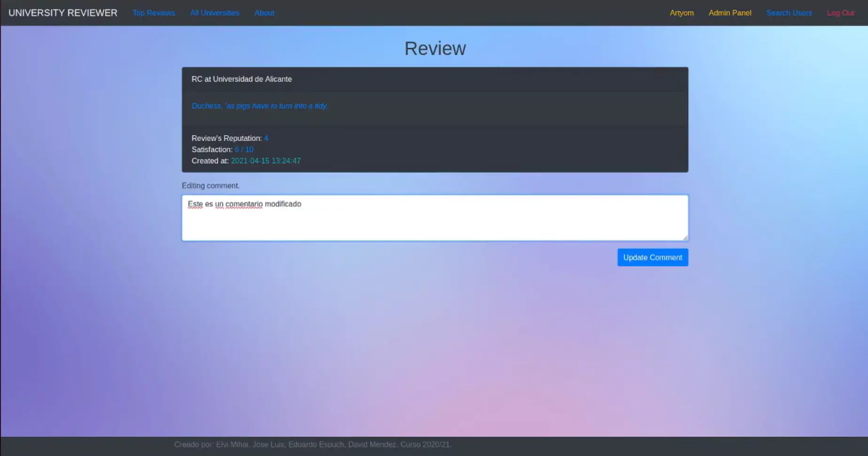
Task: Go to Search Users
Action: (x=789, y=13)
